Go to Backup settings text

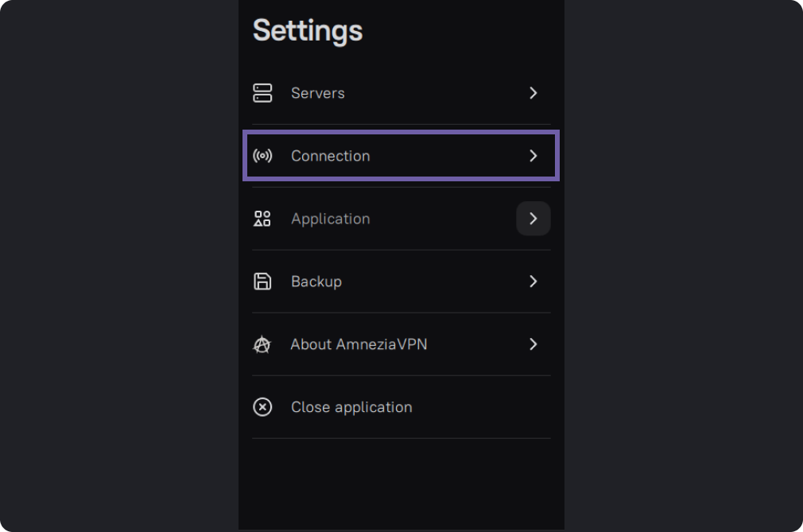316,282
